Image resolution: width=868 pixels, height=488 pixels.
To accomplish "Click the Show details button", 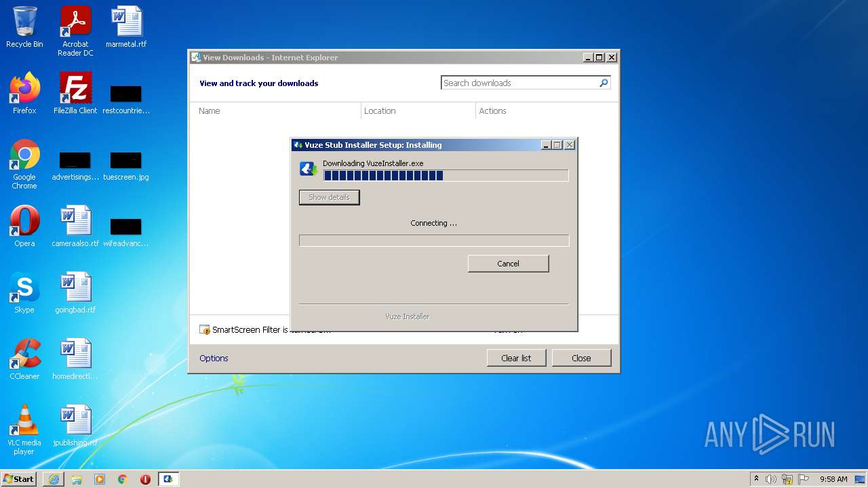I will click(329, 197).
